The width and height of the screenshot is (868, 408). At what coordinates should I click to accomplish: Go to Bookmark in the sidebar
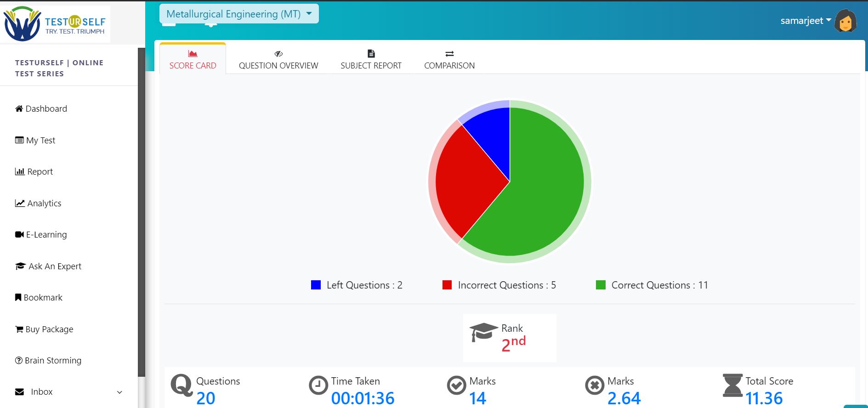[x=43, y=298]
